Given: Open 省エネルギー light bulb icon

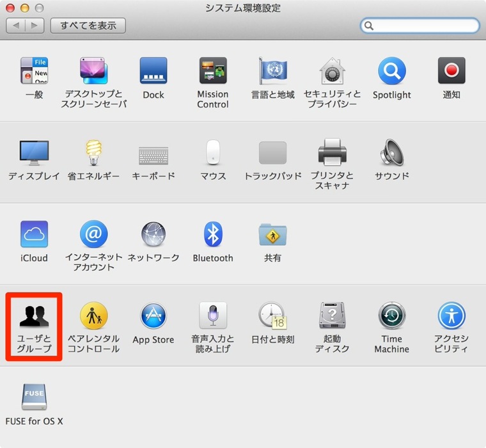Looking at the screenshot, I should coord(93,152).
